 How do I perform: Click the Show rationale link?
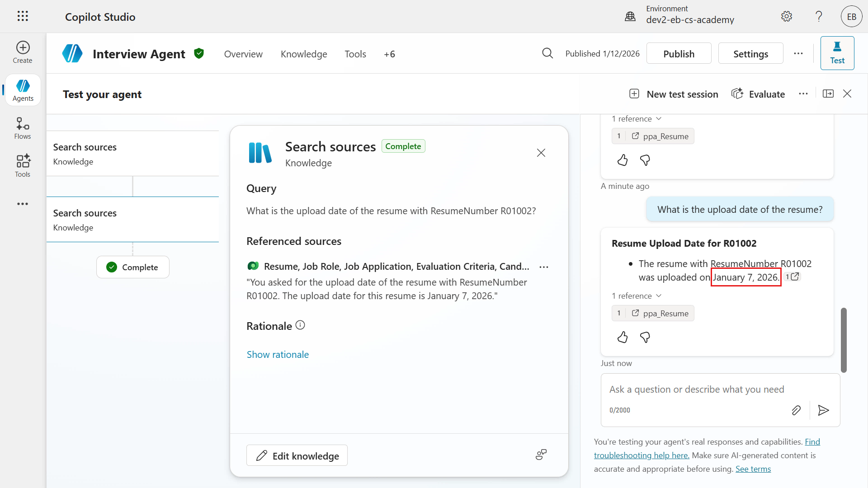(278, 355)
